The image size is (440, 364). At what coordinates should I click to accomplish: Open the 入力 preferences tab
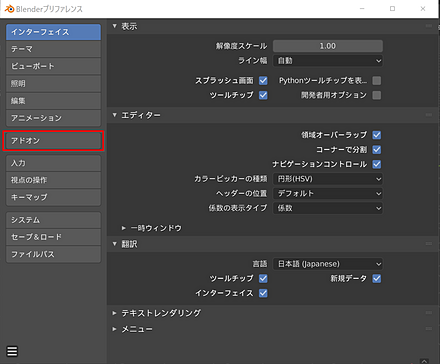[x=53, y=163]
